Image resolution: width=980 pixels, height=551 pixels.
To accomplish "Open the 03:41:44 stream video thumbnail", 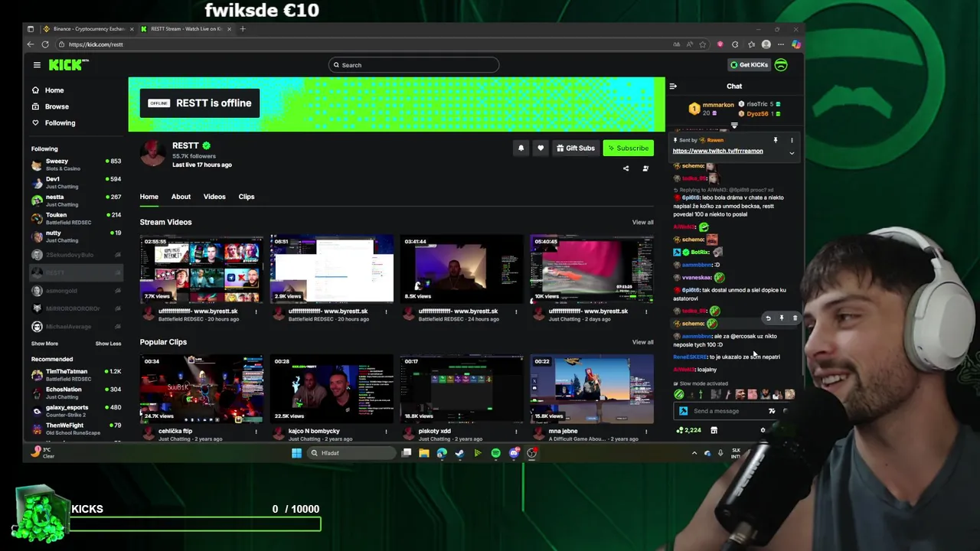I will 462,269.
